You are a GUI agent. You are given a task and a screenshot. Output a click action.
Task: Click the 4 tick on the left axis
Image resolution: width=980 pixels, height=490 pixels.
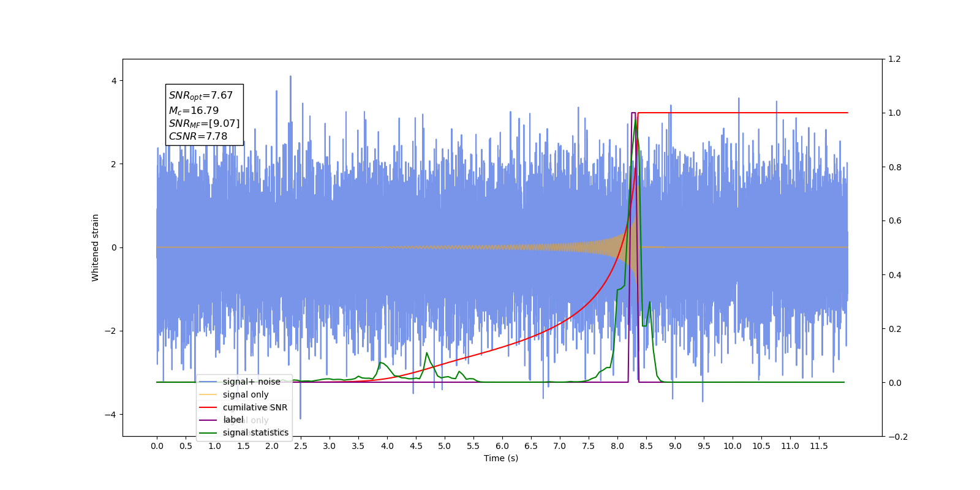pyautogui.click(x=114, y=81)
